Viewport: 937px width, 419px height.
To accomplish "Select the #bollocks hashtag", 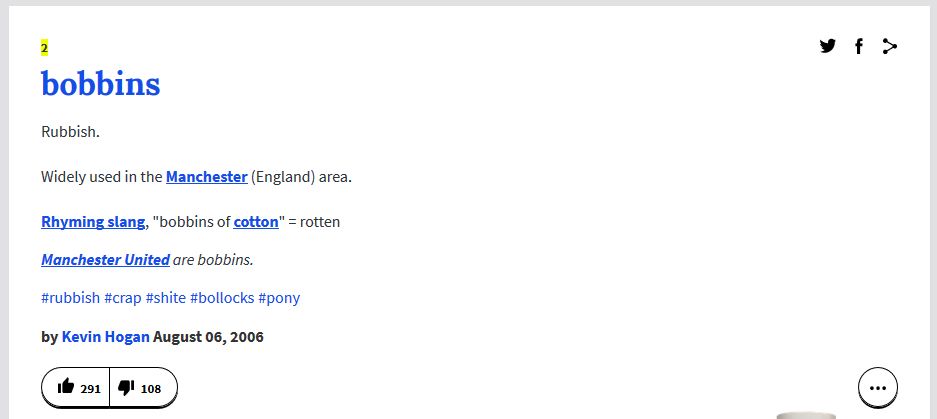I will click(x=222, y=298).
